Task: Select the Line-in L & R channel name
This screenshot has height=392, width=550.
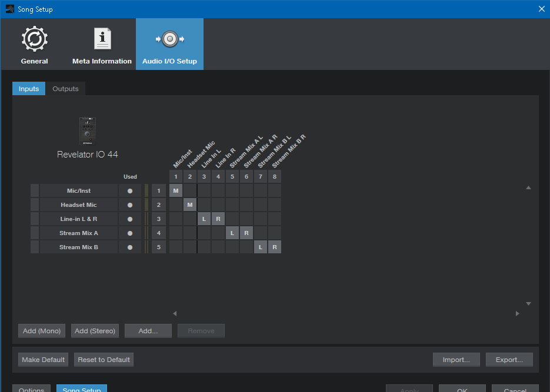Action: pos(79,219)
